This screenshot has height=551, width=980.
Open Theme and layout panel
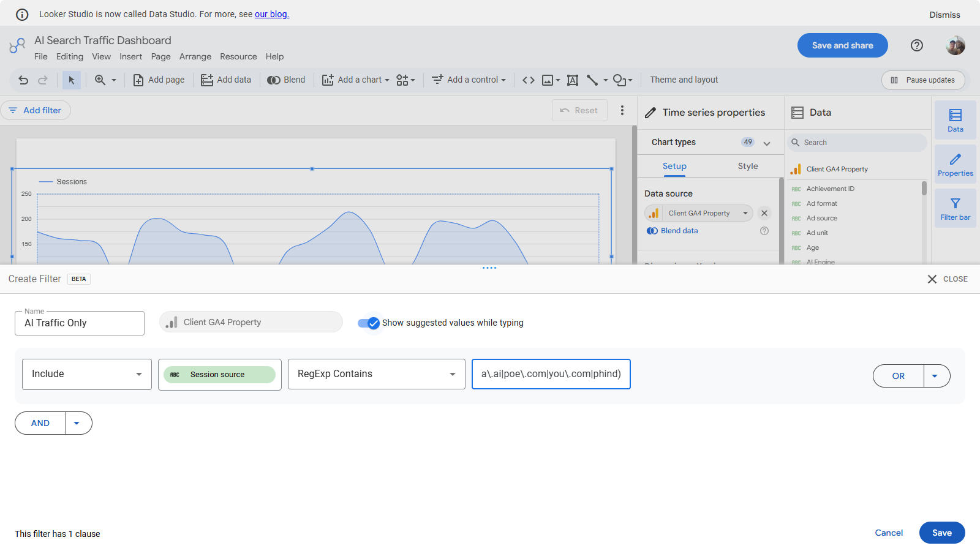(684, 80)
